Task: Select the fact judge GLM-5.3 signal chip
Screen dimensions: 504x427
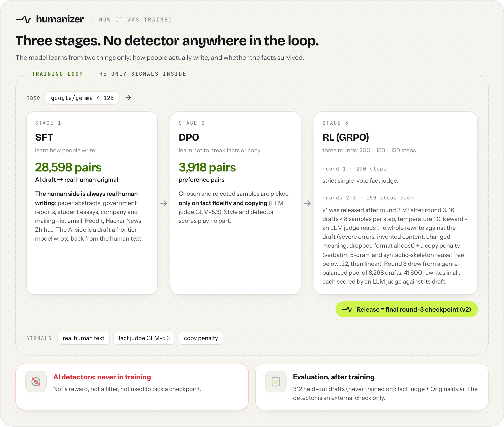Action: pos(144,338)
